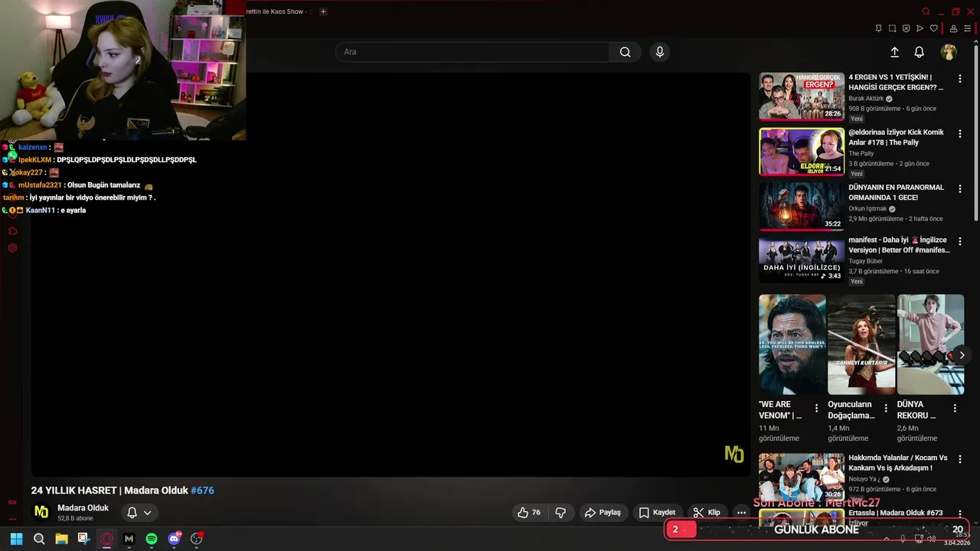980x551 pixels.
Task: Open WE ARE VENOM short thumbnail
Action: [792, 344]
